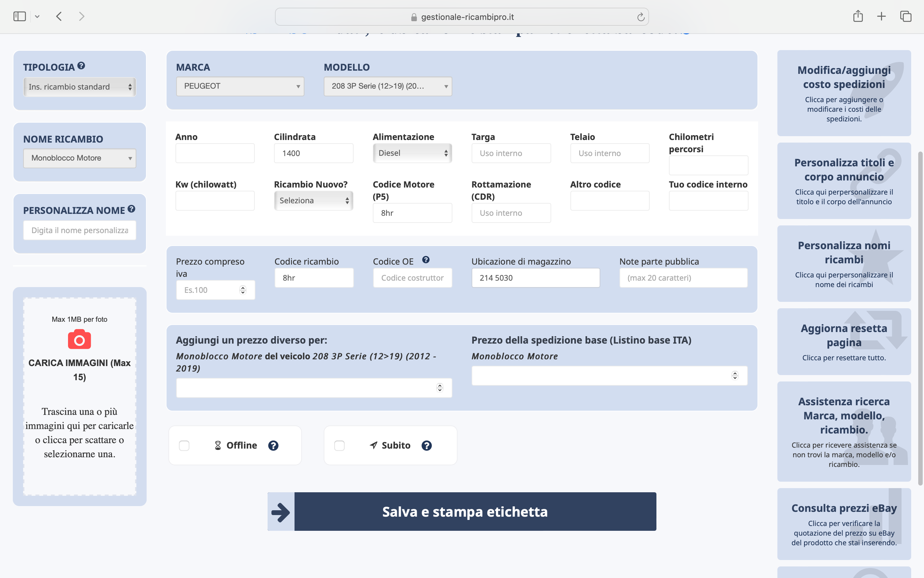Click the help icon next to Codice OE
The image size is (924, 578).
pyautogui.click(x=426, y=260)
